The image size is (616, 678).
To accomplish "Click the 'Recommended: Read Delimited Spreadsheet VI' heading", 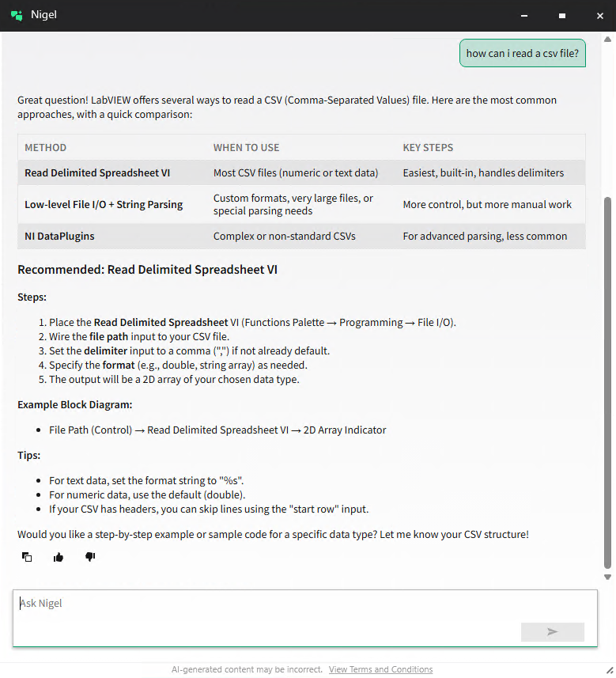I will 147,270.
